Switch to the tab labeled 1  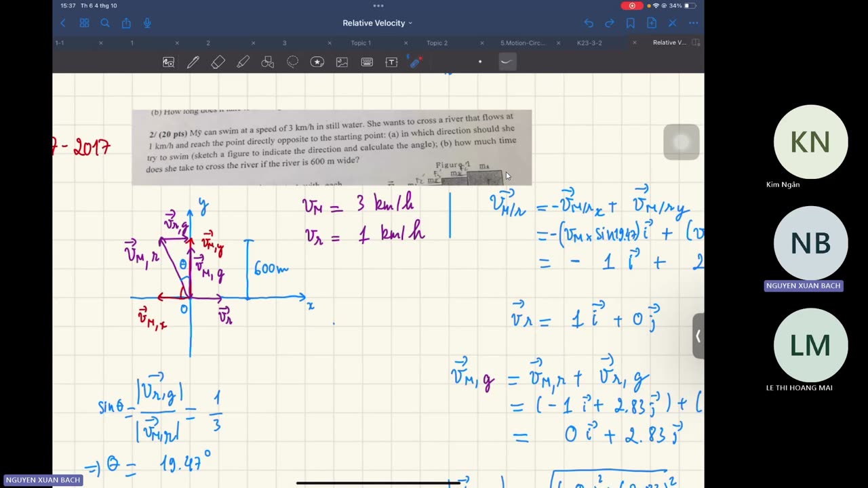(x=132, y=43)
